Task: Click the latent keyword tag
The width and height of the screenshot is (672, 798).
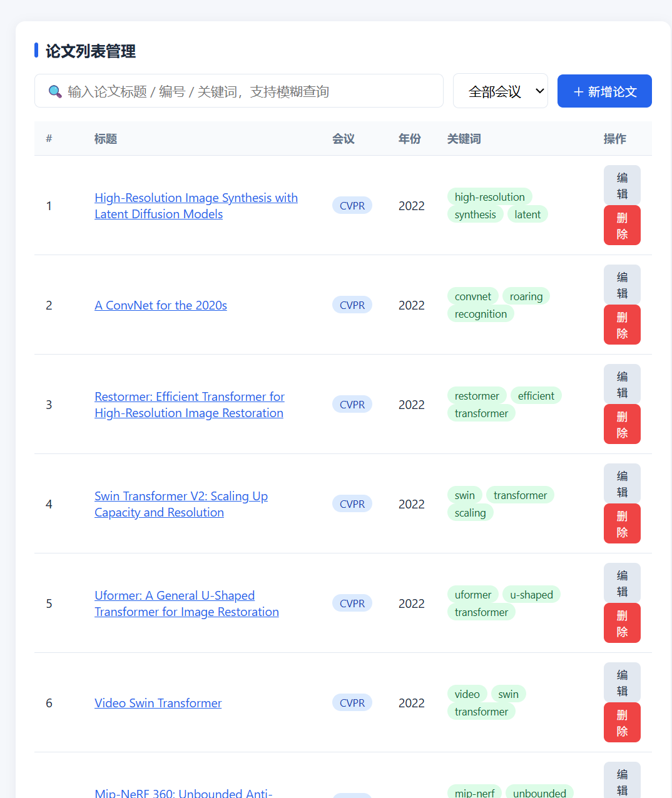Action: [x=527, y=215]
